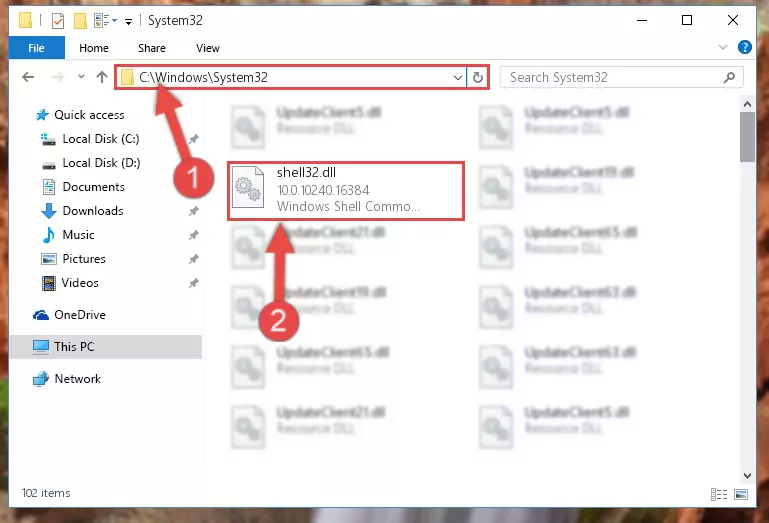The image size is (769, 523).
Task: Click the Back navigation arrow
Action: point(28,77)
